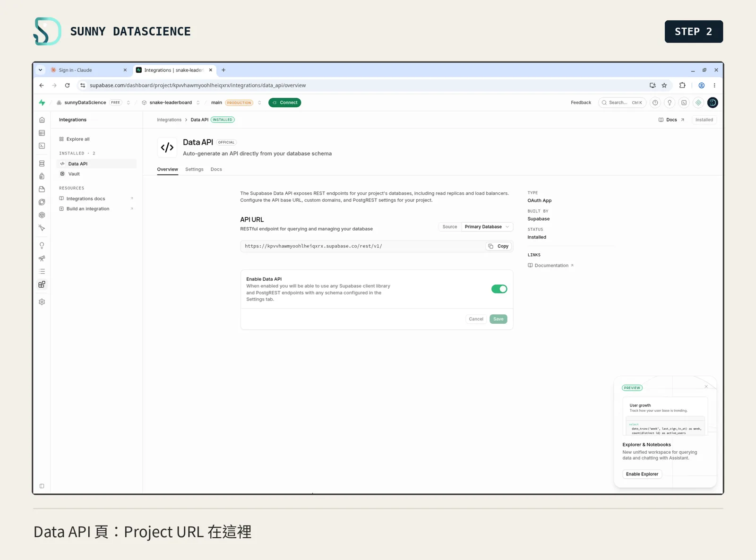The width and height of the screenshot is (756, 560).
Task: Copy the API URL
Action: click(498, 246)
